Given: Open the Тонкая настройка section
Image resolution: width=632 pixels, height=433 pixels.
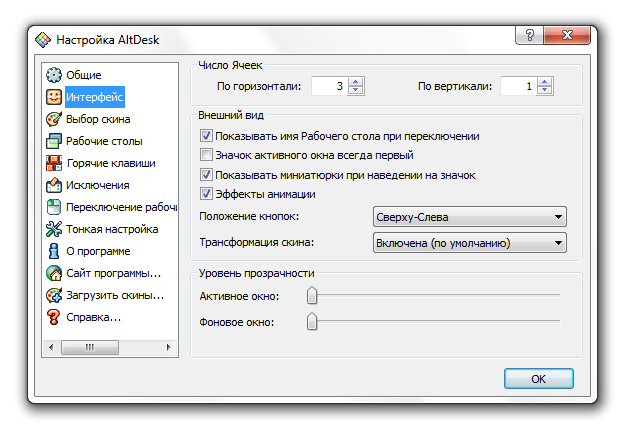Looking at the screenshot, I should point(112,229).
